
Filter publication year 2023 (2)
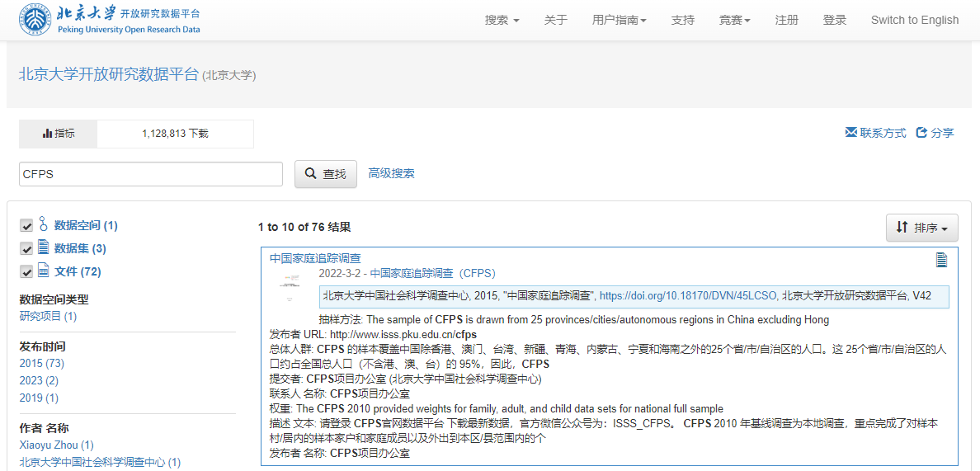(x=40, y=380)
